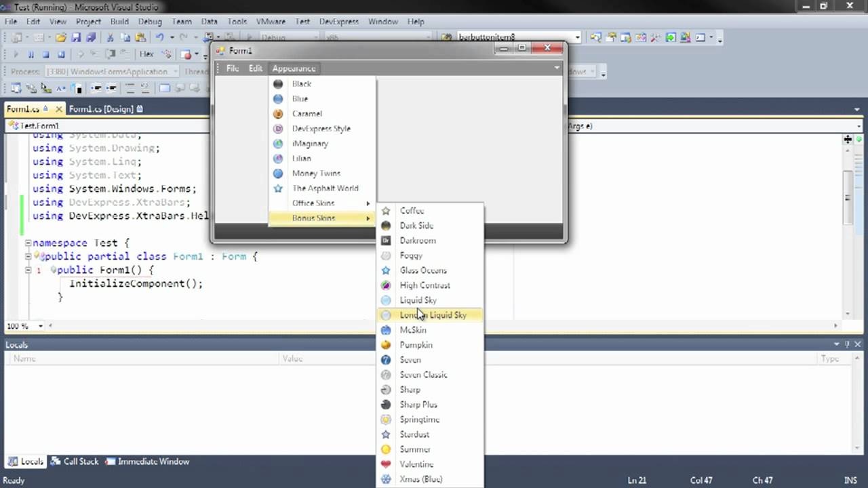868x488 pixels.
Task: Toggle Hex display button
Action: (x=146, y=54)
